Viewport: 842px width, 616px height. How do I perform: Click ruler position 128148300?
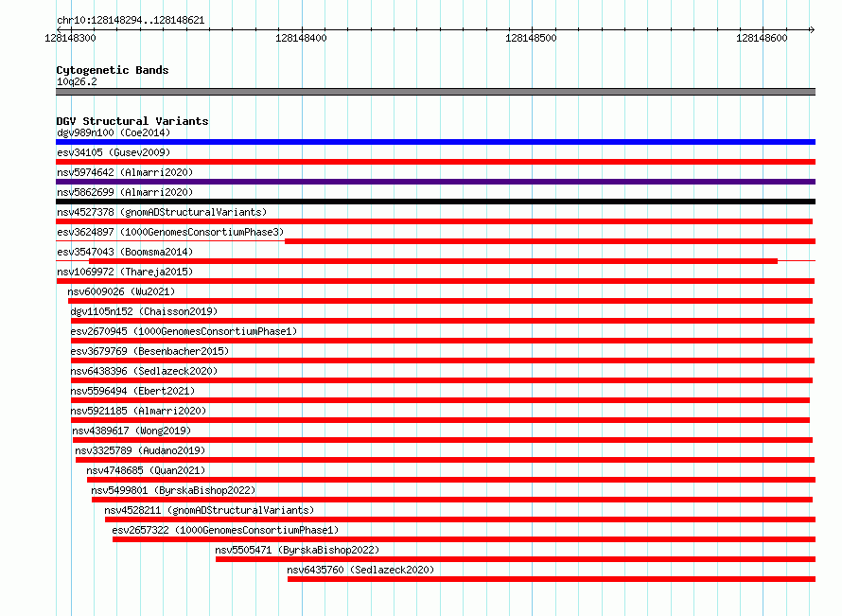[x=70, y=38]
